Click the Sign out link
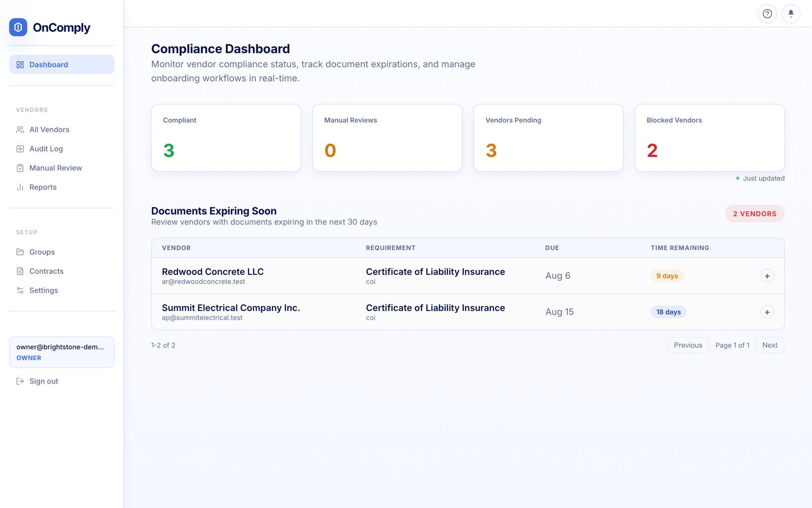 62,381
